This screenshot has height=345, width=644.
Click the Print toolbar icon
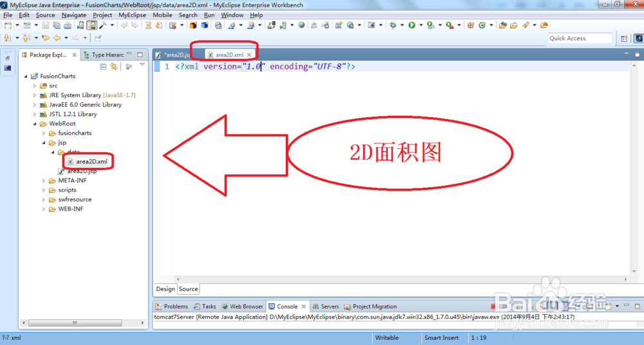68,25
